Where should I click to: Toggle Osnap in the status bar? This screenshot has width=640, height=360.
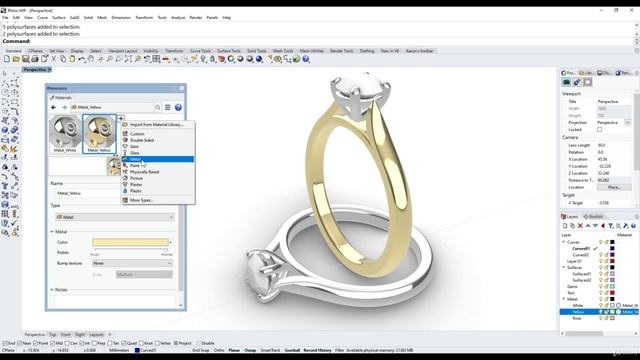click(250, 350)
